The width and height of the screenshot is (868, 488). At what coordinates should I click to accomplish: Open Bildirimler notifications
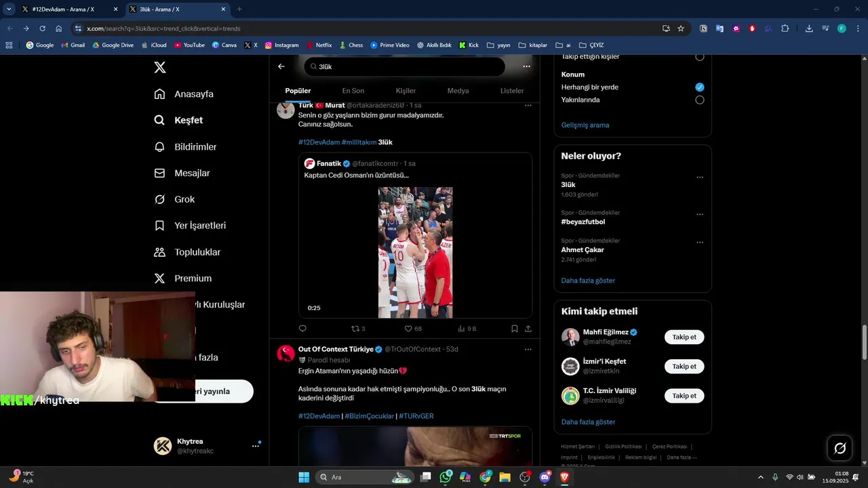185,147
